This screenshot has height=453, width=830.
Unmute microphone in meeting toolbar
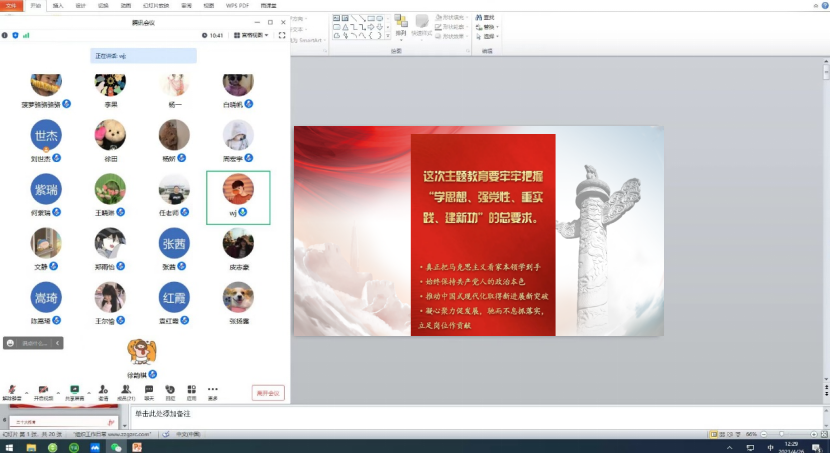coord(11,390)
